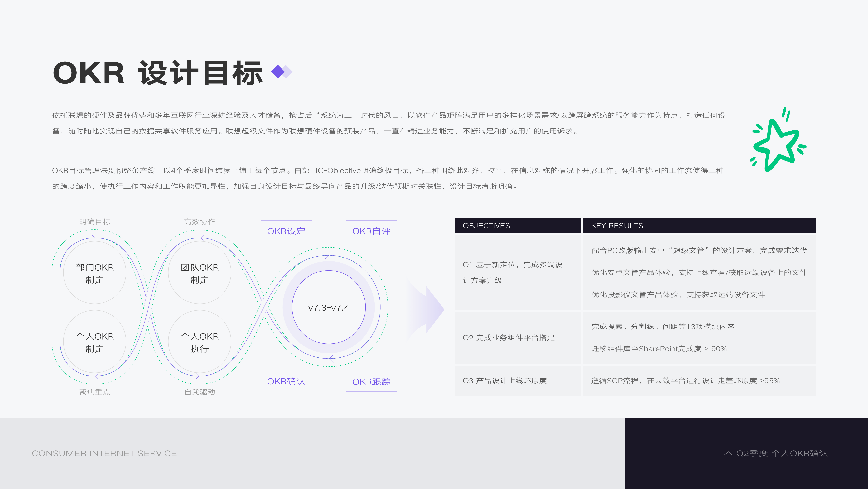868x489 pixels.
Task: Select the 部门OKR制定 circle
Action: (95, 273)
